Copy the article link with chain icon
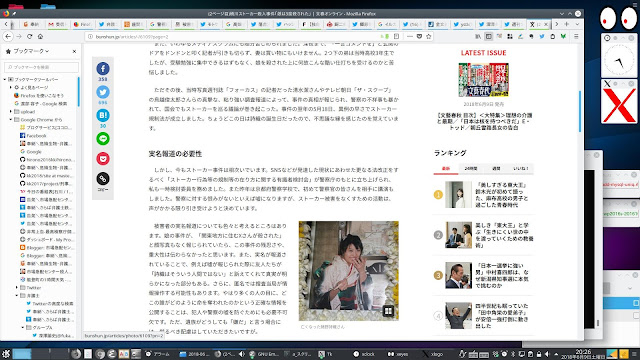The height and width of the screenshot is (360, 640). [x=103, y=178]
